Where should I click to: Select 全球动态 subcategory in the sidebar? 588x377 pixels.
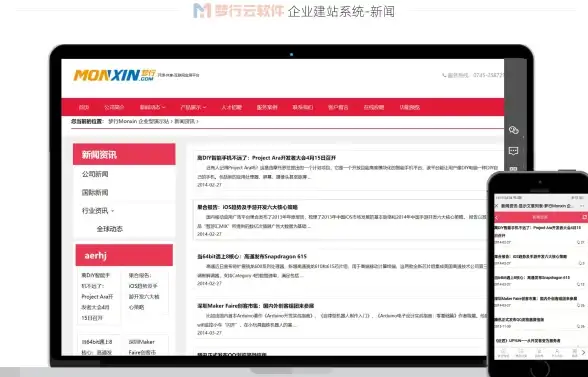(x=110, y=229)
